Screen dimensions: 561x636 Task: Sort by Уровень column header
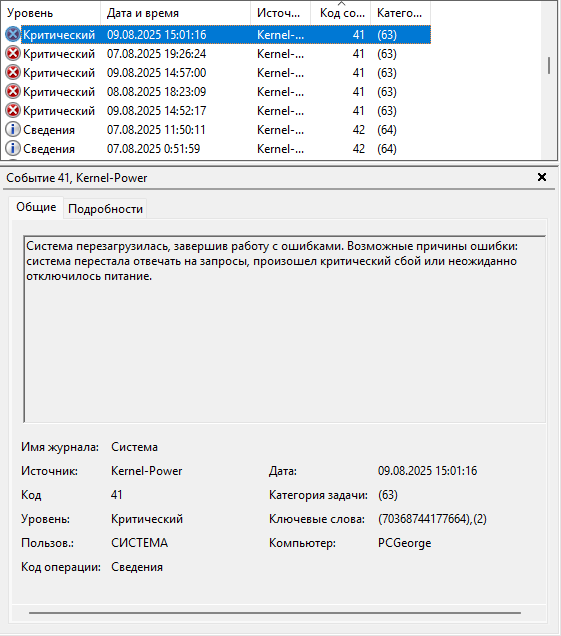pos(51,13)
